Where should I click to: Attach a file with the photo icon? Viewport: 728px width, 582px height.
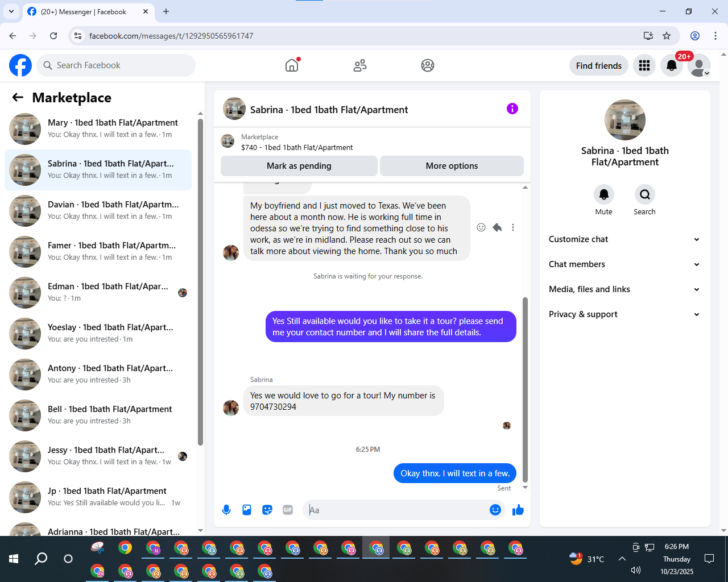(247, 510)
